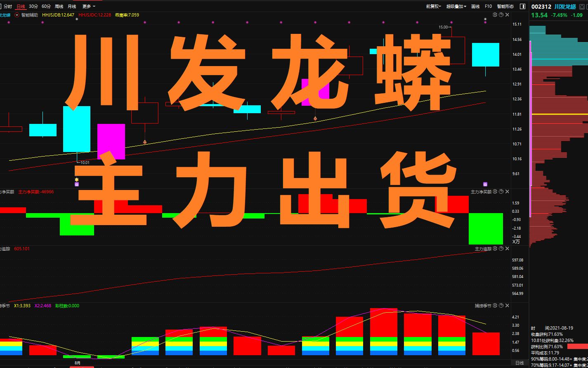This screenshot has height=368, width=588.
Task: Click the X2:2.468 indicator value
Action: pos(43,306)
